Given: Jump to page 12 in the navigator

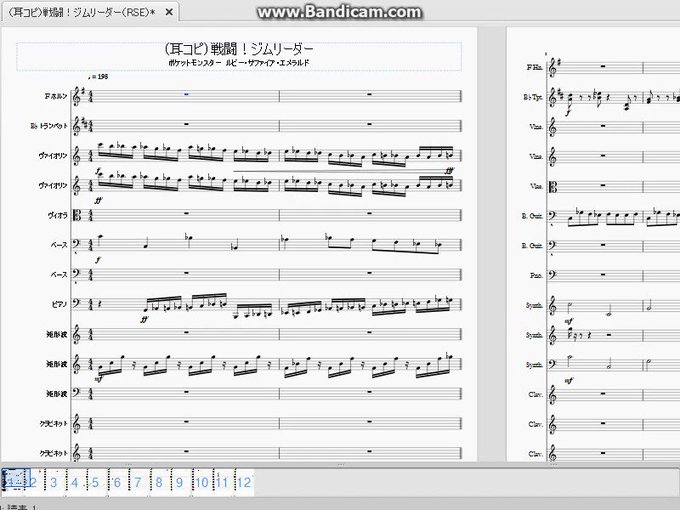Looking at the screenshot, I should (x=244, y=482).
